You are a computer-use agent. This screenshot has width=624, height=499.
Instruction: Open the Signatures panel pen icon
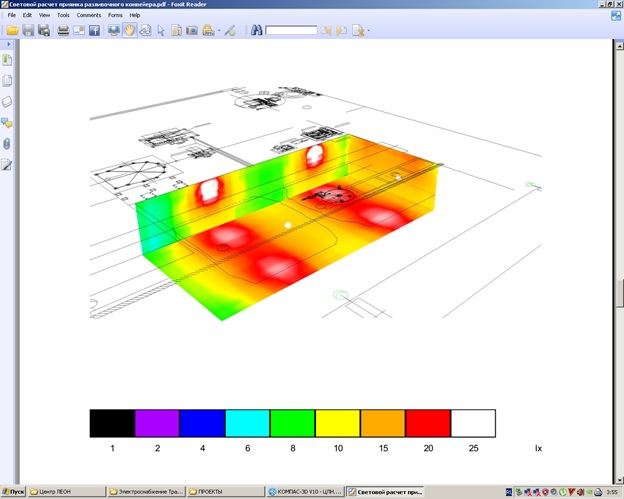pyautogui.click(x=7, y=164)
